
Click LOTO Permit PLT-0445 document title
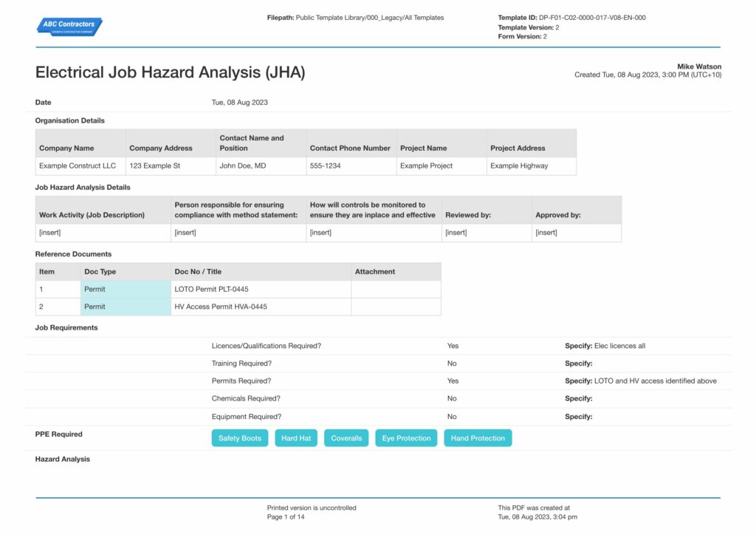tap(211, 290)
